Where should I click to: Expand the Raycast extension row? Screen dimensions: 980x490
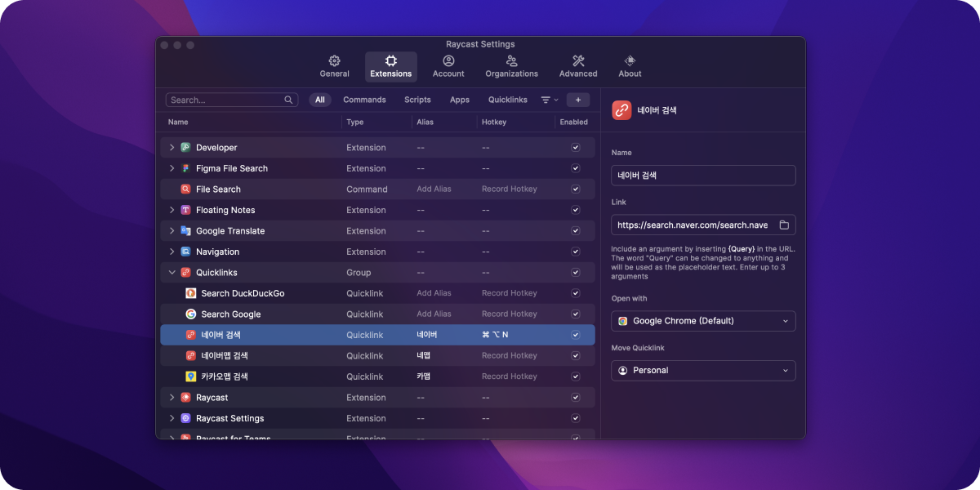point(171,398)
